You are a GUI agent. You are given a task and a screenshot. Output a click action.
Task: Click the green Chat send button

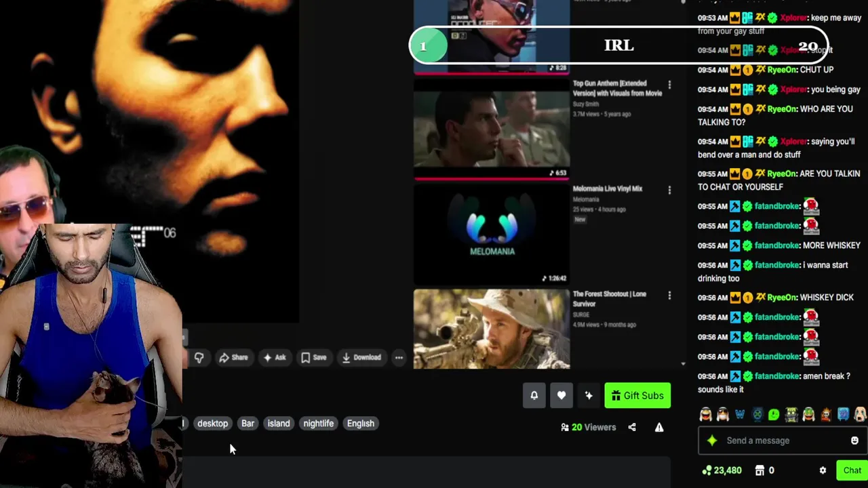(852, 470)
